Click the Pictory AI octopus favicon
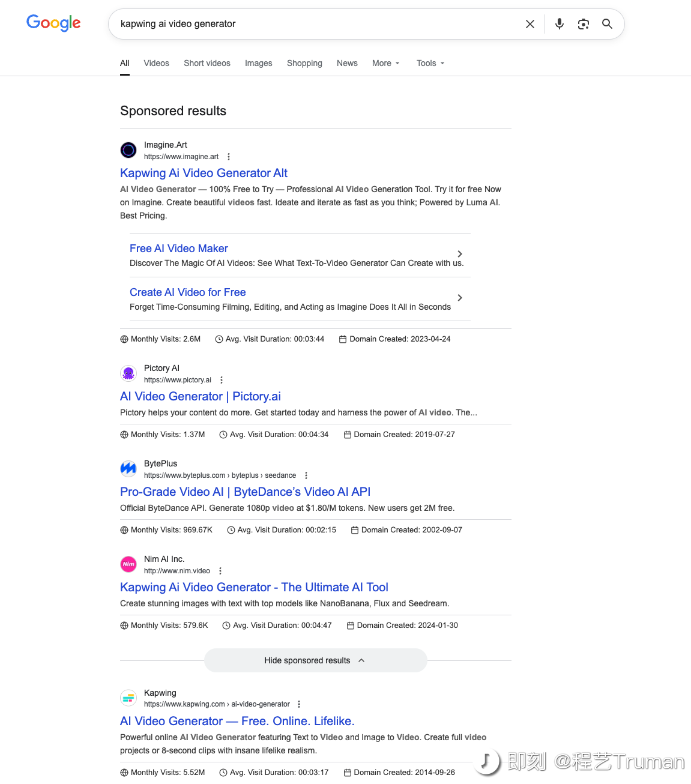Viewport: 691px width, 784px height. 128,373
